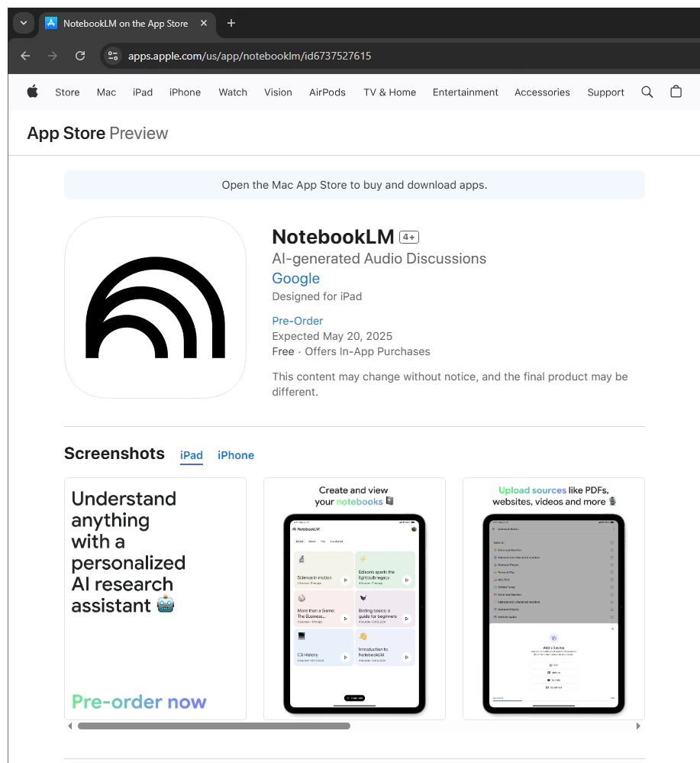Open the AirPods menu item
700x763 pixels.
tap(327, 92)
